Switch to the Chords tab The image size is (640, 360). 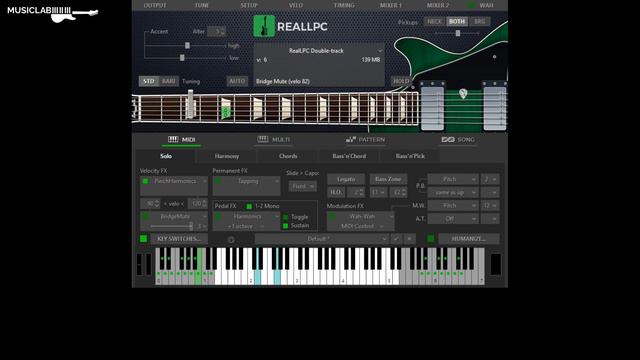(x=288, y=156)
